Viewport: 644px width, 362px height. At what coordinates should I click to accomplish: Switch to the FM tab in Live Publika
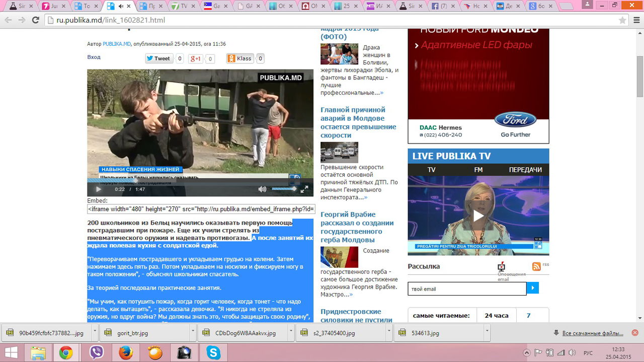click(x=478, y=170)
